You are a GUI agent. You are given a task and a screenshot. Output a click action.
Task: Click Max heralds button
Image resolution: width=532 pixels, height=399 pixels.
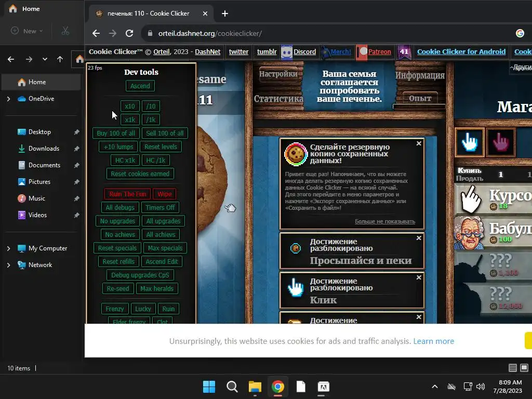coord(157,288)
